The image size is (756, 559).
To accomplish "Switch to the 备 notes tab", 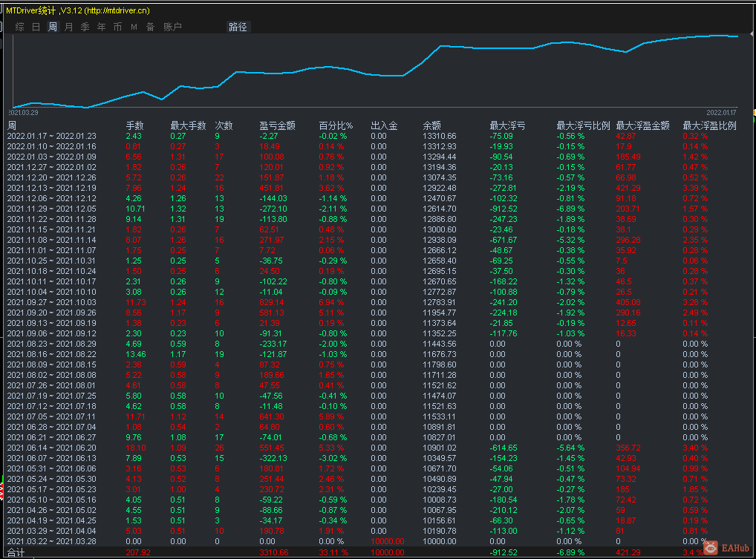I will point(151,27).
